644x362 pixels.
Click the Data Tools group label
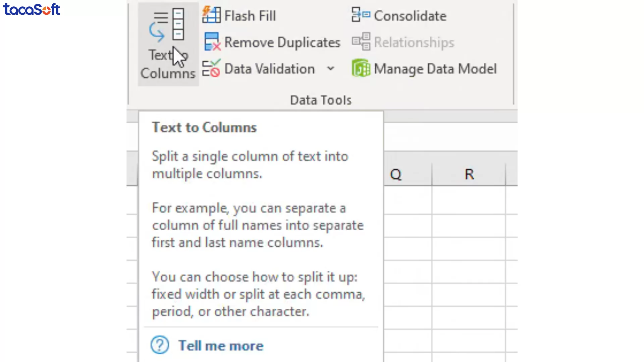[320, 100]
